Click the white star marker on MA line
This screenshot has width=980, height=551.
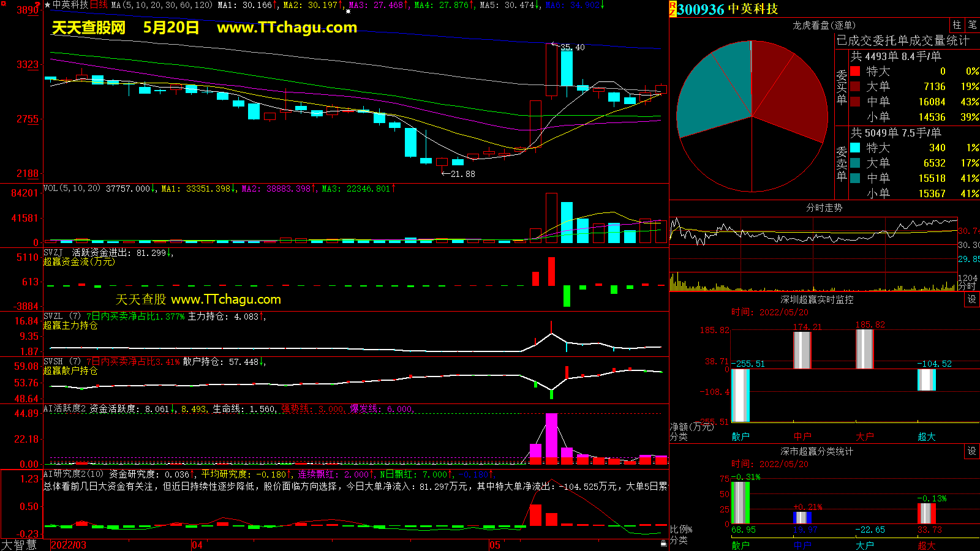[x=348, y=11]
